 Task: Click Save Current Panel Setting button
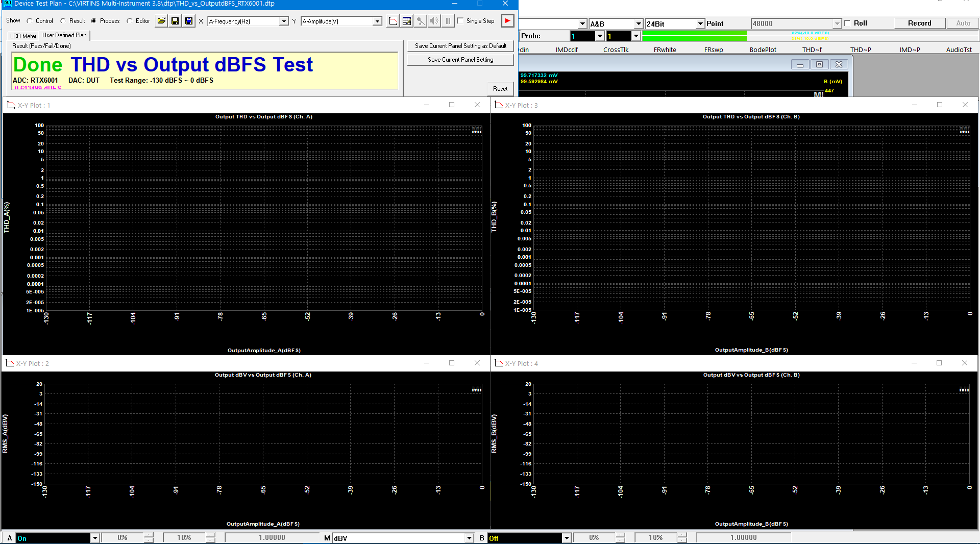[x=460, y=60]
